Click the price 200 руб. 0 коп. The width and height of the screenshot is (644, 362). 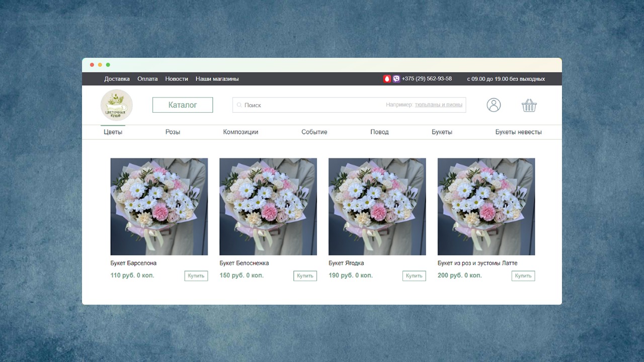(460, 276)
